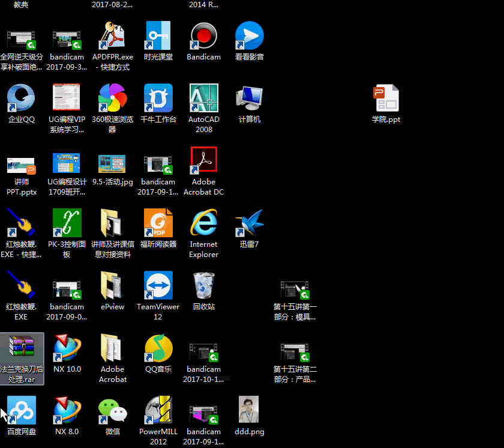Open the Bandicam recorder shortcut

(x=204, y=41)
